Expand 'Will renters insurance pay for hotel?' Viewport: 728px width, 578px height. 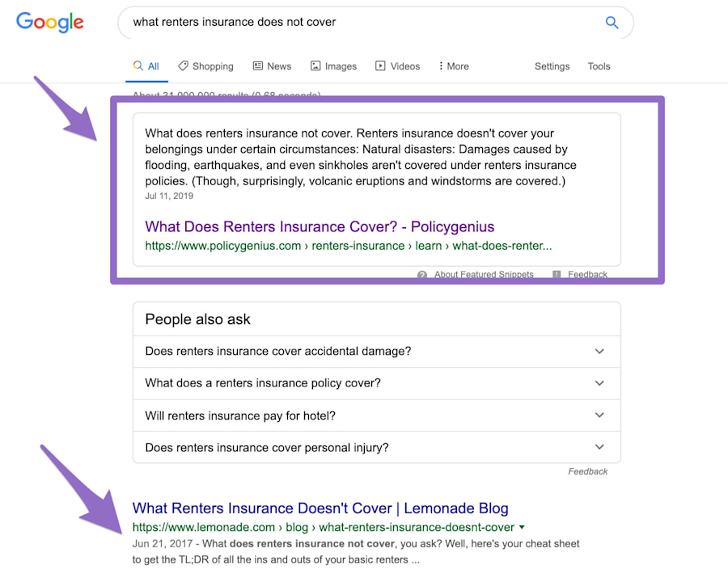pos(599,415)
